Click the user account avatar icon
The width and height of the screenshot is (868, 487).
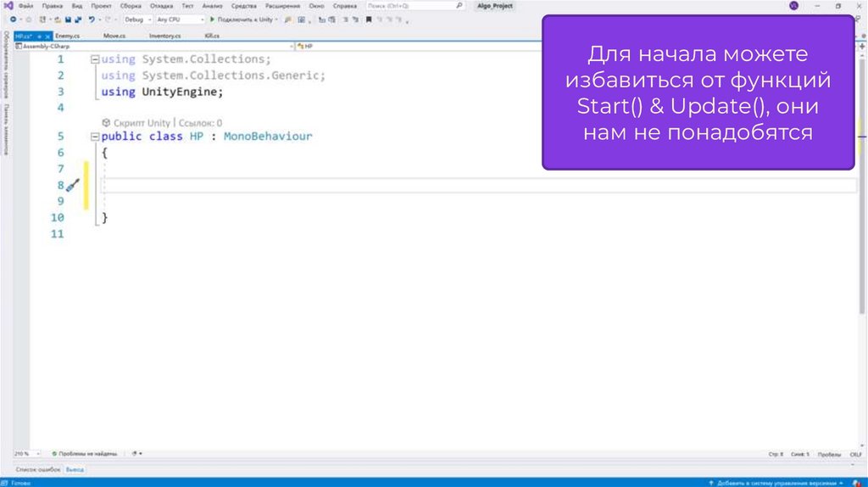pos(793,6)
